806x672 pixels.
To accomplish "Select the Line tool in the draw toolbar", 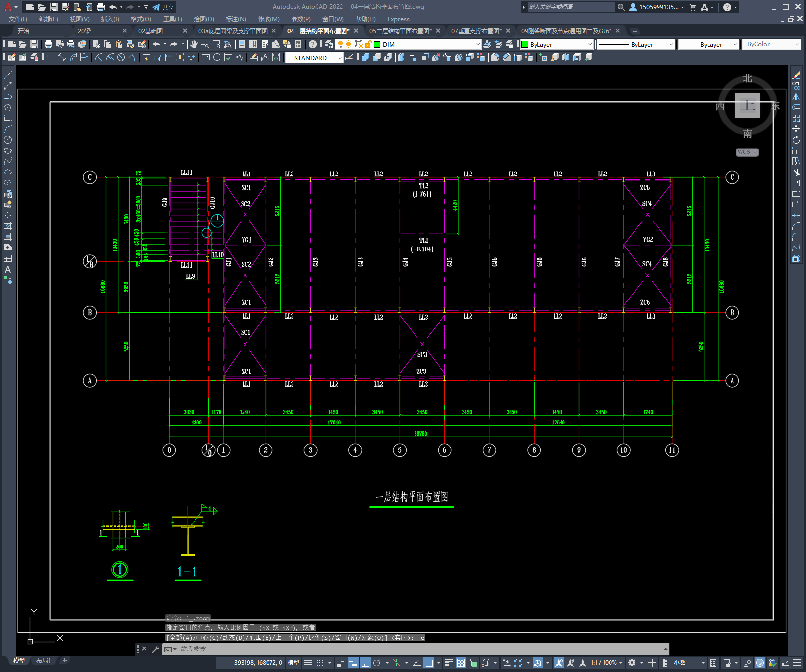I will pyautogui.click(x=8, y=75).
